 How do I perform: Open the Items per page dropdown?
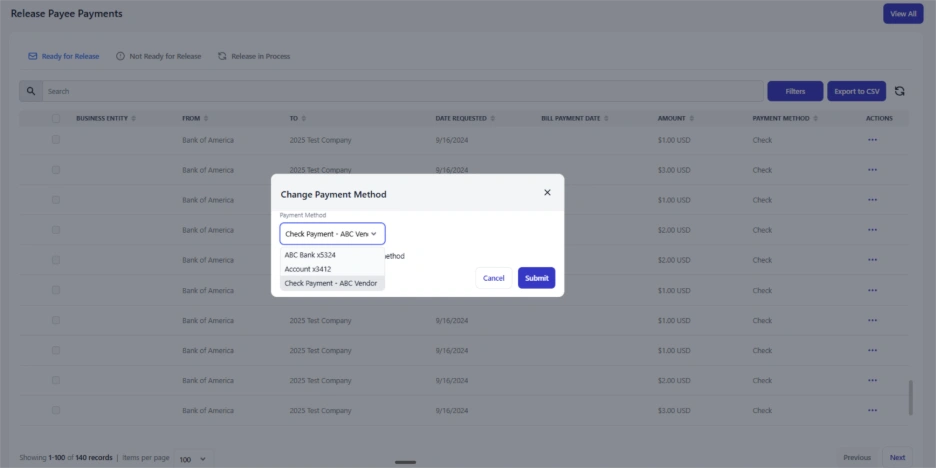point(192,458)
